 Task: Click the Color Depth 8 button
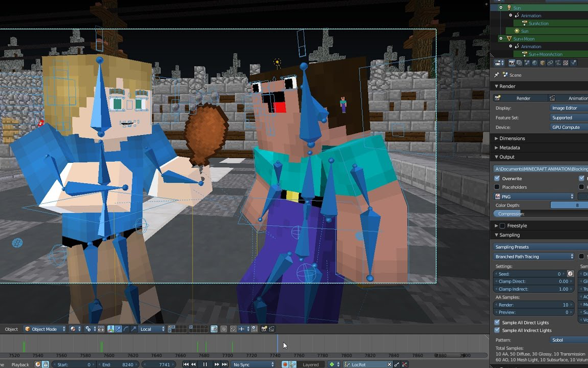click(x=569, y=205)
